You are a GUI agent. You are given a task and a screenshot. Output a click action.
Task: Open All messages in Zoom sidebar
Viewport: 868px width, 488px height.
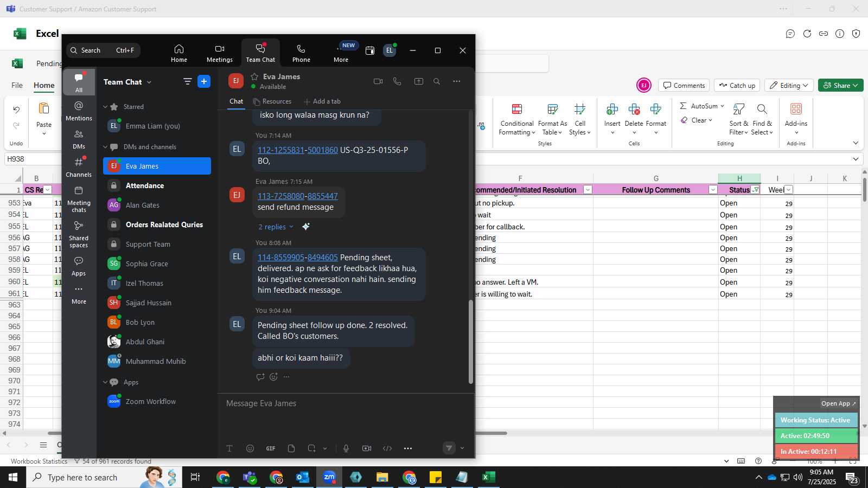[79, 82]
